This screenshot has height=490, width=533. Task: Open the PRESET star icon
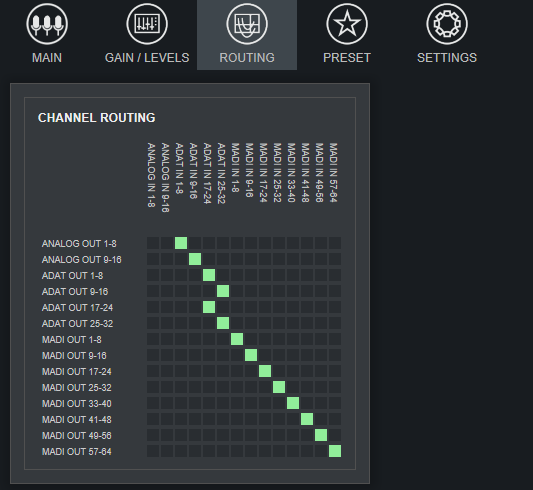point(347,24)
